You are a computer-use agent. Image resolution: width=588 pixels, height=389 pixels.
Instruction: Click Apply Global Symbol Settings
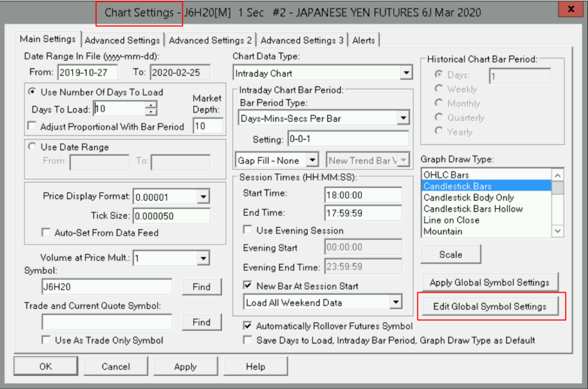click(490, 282)
